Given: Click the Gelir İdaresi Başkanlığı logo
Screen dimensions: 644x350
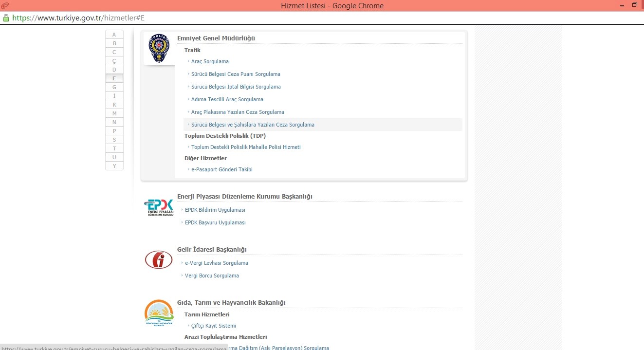Looking at the screenshot, I should click(x=159, y=259).
